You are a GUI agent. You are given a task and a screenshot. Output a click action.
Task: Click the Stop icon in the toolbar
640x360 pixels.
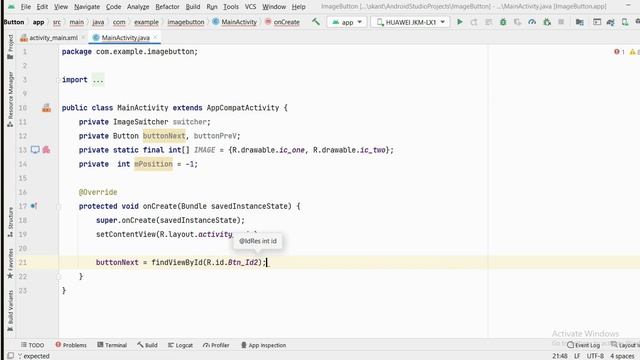(561, 22)
